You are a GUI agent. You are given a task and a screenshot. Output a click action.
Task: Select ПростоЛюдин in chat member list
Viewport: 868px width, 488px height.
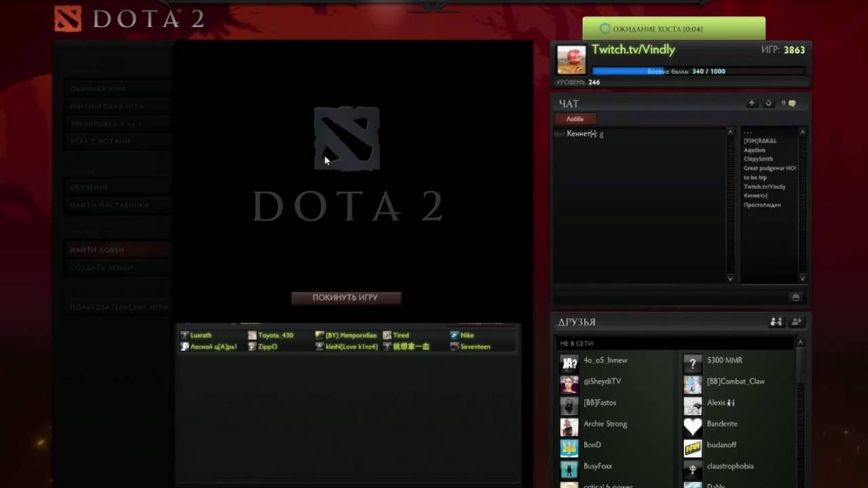coord(762,205)
